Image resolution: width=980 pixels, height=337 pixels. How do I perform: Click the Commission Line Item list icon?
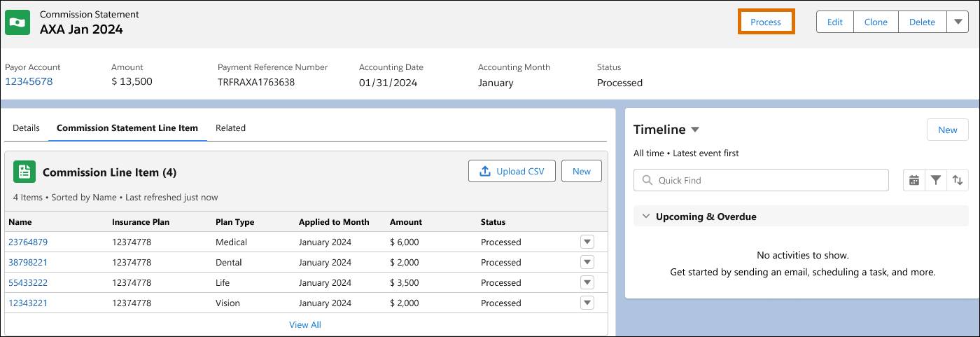pos(24,172)
